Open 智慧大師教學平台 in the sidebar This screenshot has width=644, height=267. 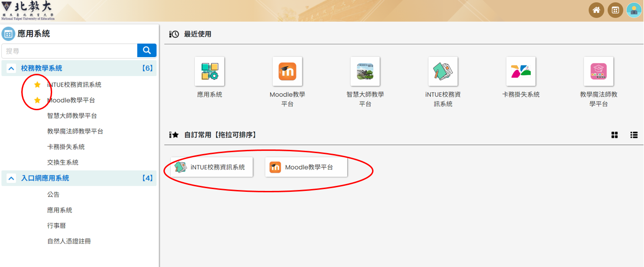[x=72, y=116]
